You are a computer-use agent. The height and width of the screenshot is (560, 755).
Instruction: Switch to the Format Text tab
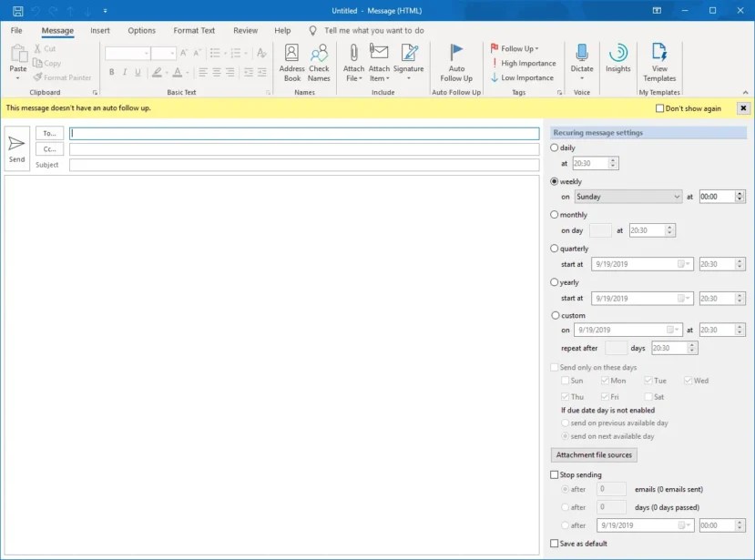193,30
